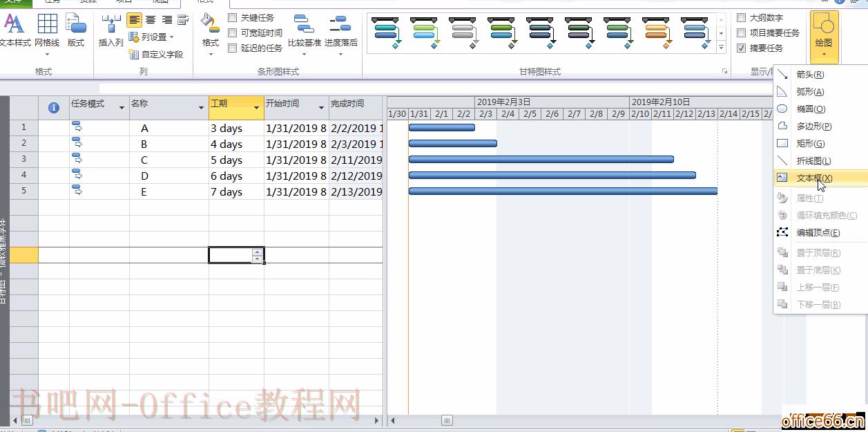Select the orange Gantt chart style
Screen dimensions: 868x432
coord(657,32)
